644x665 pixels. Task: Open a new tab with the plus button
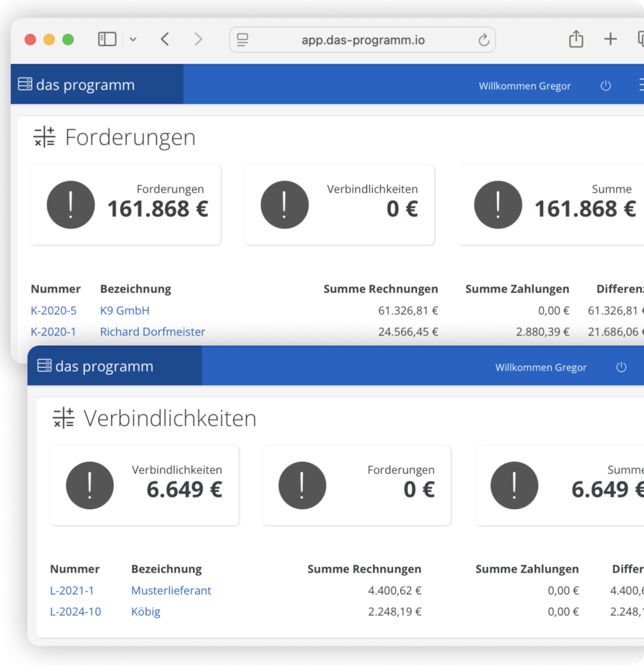pos(610,39)
